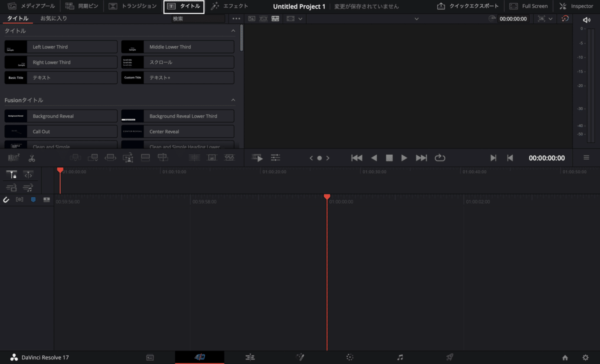Choose the Center Reveal Fusion title

click(177, 131)
